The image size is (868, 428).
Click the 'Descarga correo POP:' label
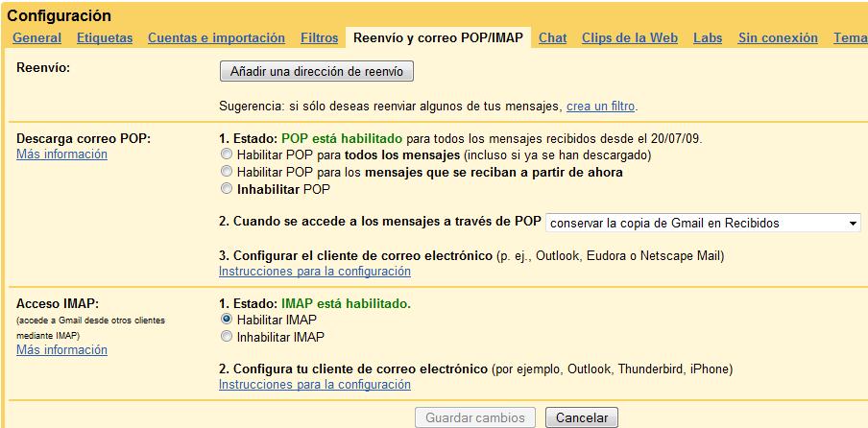coord(84,138)
